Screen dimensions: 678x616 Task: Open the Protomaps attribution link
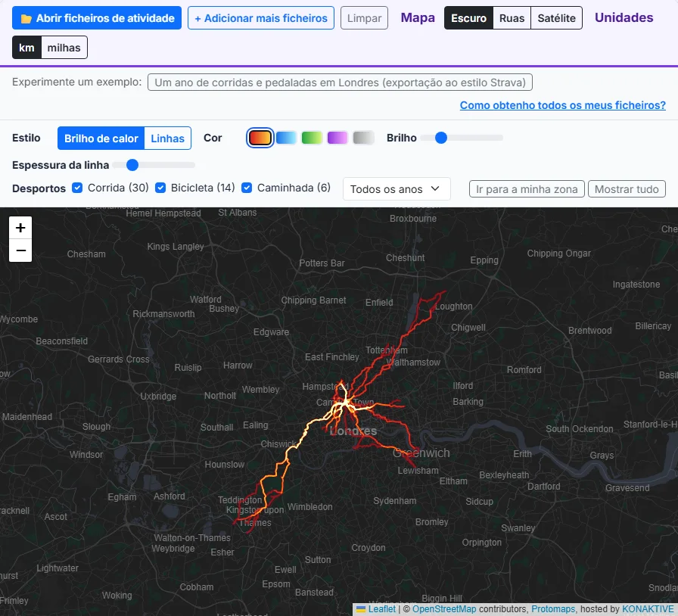[x=553, y=609]
